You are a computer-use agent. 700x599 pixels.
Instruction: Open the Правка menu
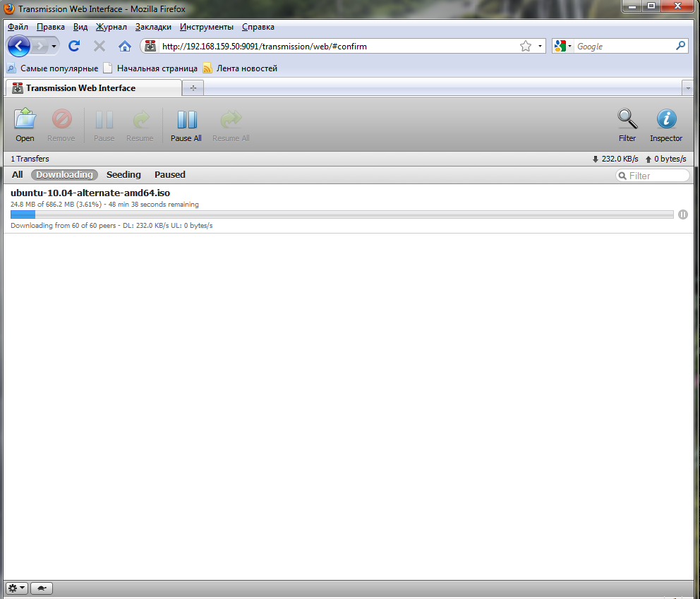coord(50,27)
